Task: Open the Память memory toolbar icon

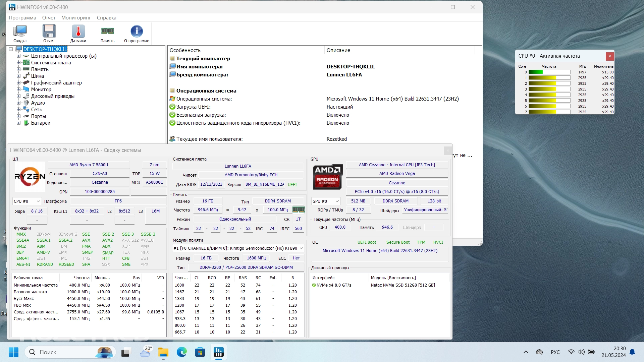Action: pyautogui.click(x=107, y=34)
